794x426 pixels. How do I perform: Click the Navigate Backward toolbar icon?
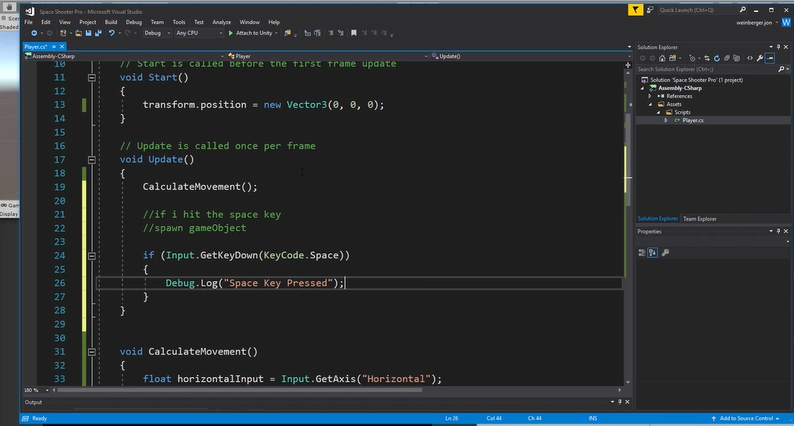[x=34, y=33]
